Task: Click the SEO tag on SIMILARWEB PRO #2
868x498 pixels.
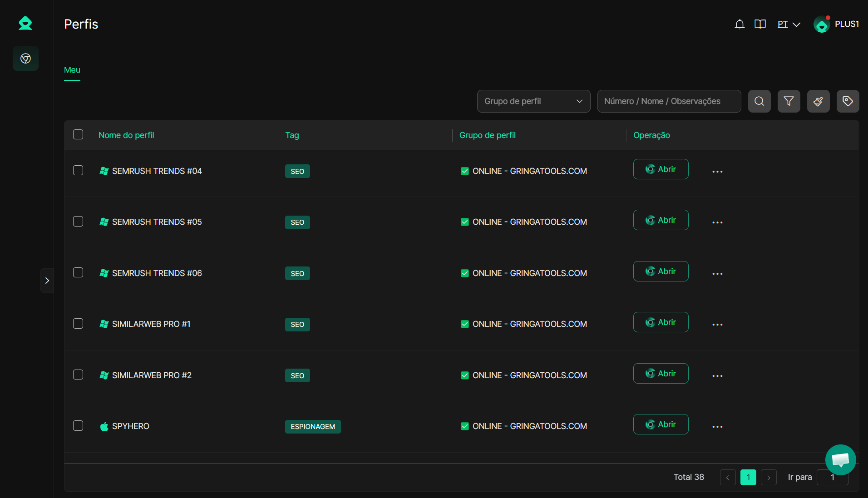Action: click(297, 376)
